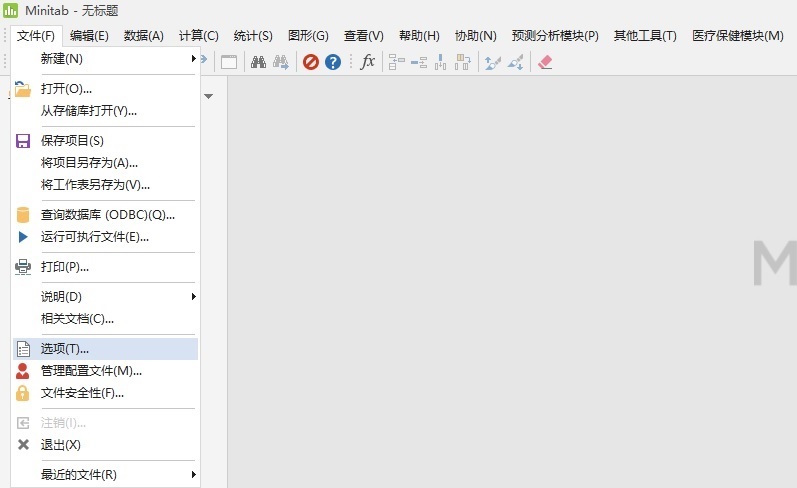Image resolution: width=797 pixels, height=488 pixels.
Task: Click the insert row toolbar icon
Action: point(419,63)
